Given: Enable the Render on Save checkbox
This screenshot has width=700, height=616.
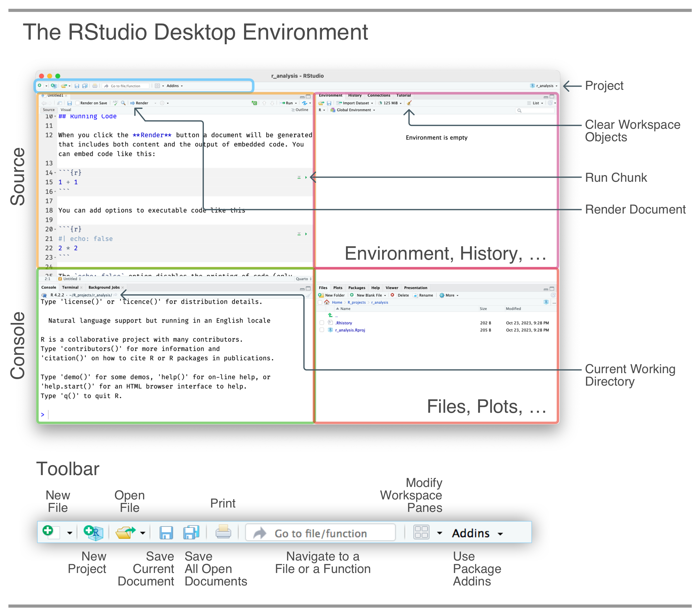Looking at the screenshot, I should (x=77, y=103).
